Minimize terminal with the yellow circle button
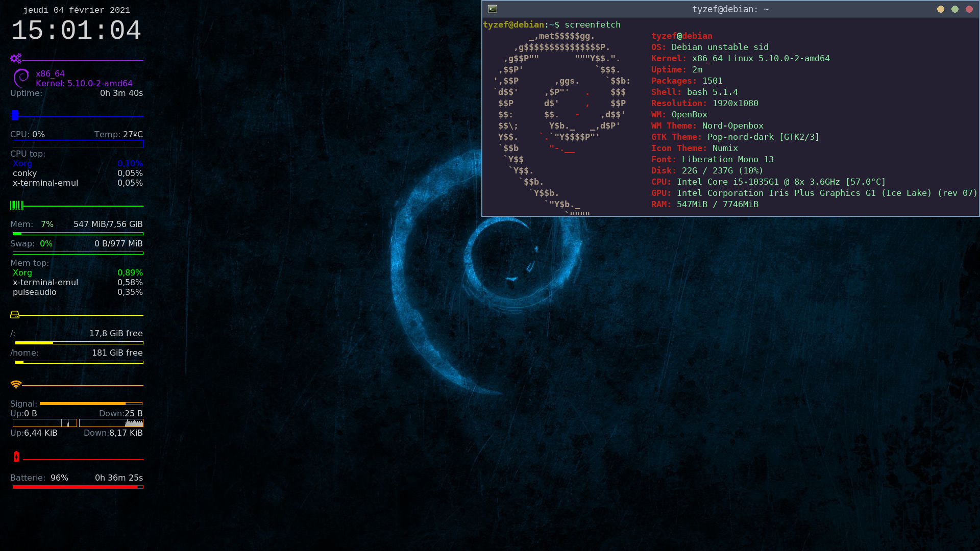Viewport: 980px width, 551px height. click(941, 9)
